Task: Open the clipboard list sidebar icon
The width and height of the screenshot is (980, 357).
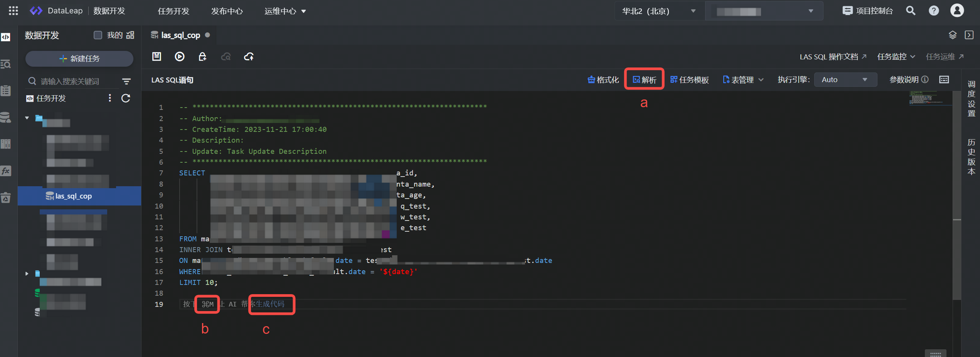Action: (6, 91)
